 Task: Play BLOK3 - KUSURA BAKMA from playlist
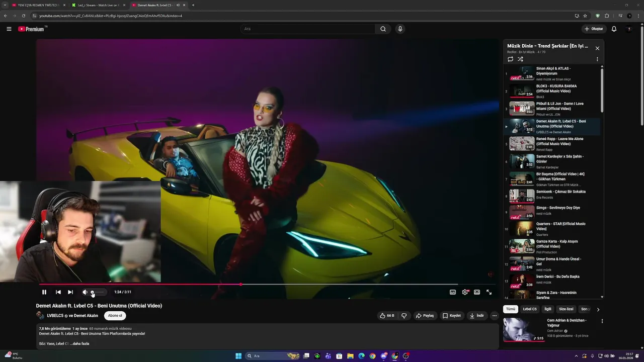pyautogui.click(x=552, y=91)
